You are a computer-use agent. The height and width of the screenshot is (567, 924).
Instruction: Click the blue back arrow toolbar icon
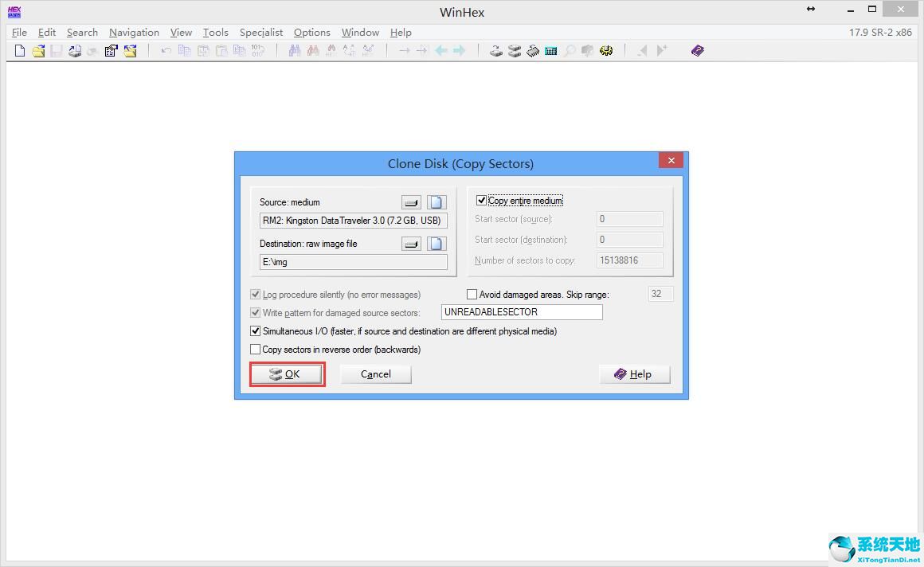pyautogui.click(x=441, y=51)
